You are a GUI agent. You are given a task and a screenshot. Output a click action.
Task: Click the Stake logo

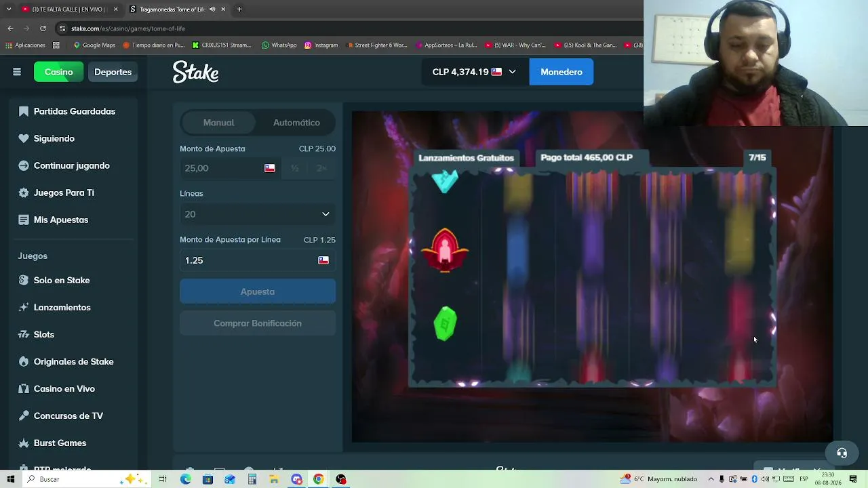[x=195, y=72]
